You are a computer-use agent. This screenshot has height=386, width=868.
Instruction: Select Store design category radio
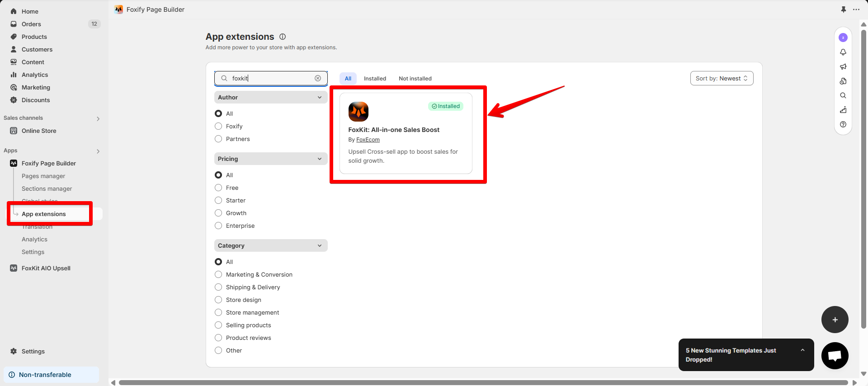coord(218,300)
